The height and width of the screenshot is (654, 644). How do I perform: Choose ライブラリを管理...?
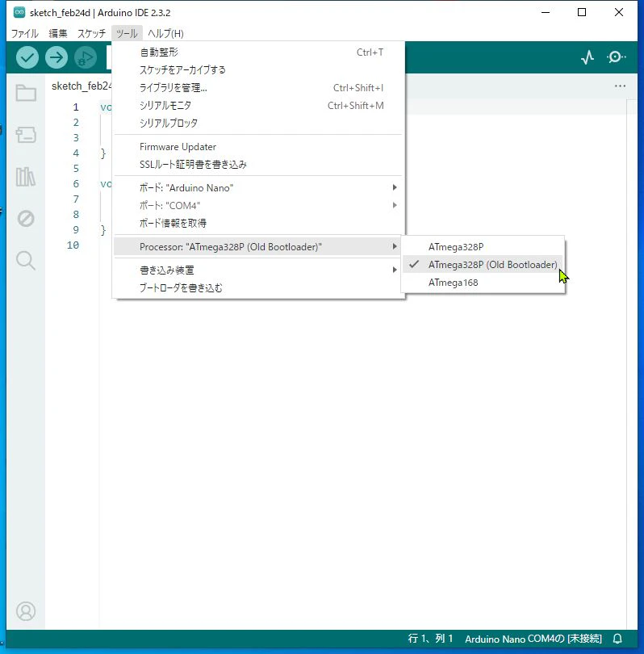[258, 87]
